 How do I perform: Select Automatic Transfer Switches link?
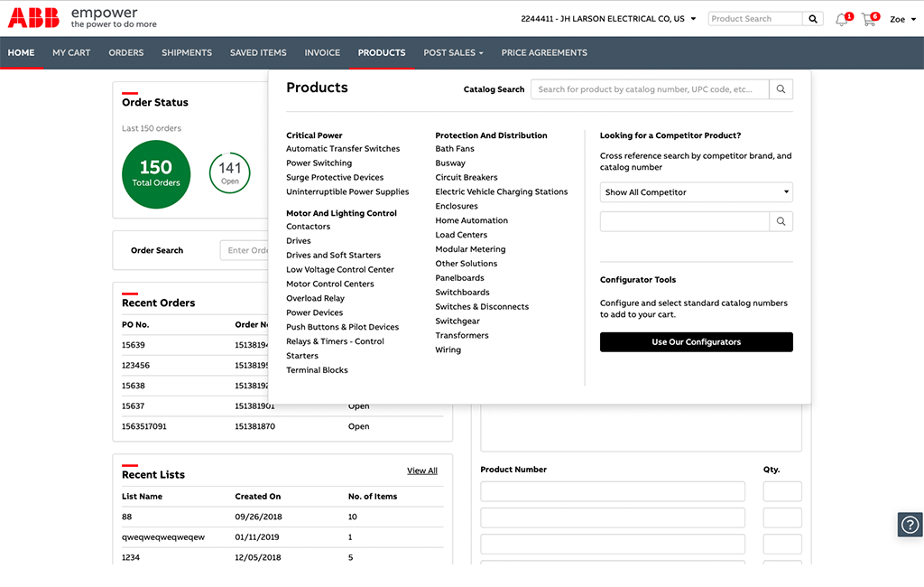(x=343, y=149)
